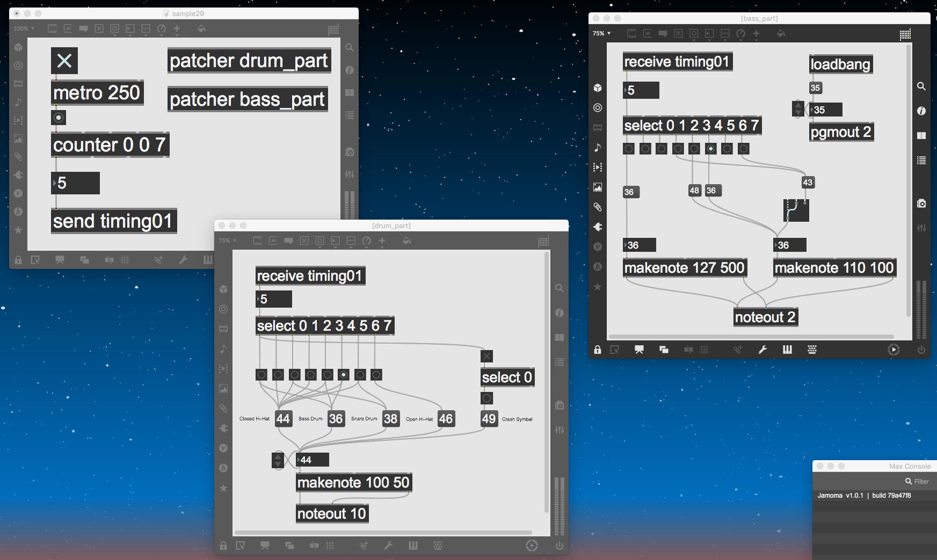Select the counter 0 0 7 object
The image size is (937, 560).
110,145
